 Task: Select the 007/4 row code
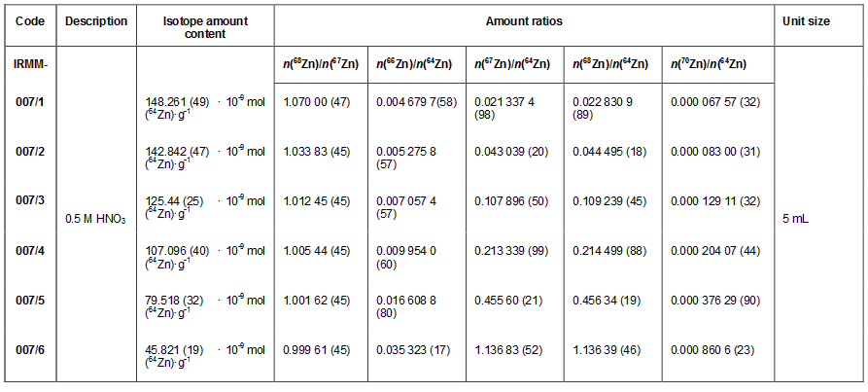23,251
